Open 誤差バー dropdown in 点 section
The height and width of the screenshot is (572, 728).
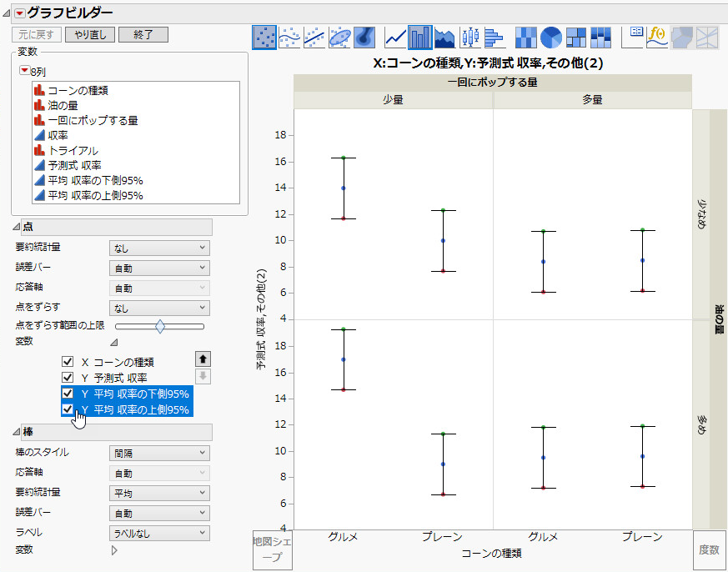tap(160, 268)
